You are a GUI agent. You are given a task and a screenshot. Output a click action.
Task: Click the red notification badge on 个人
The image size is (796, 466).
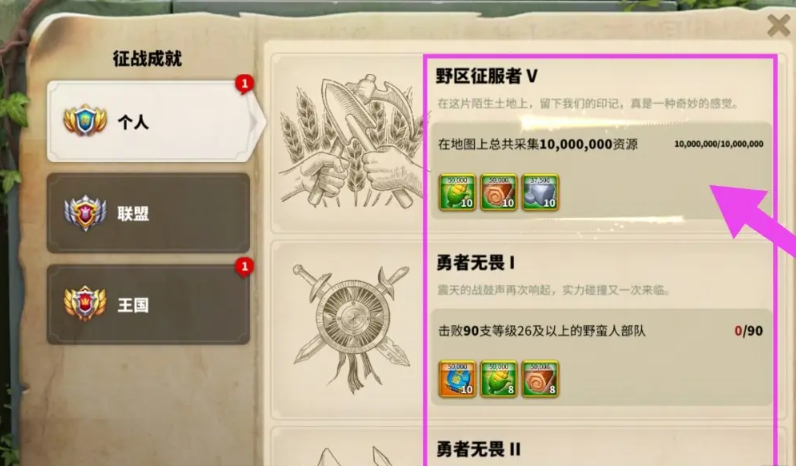244,83
